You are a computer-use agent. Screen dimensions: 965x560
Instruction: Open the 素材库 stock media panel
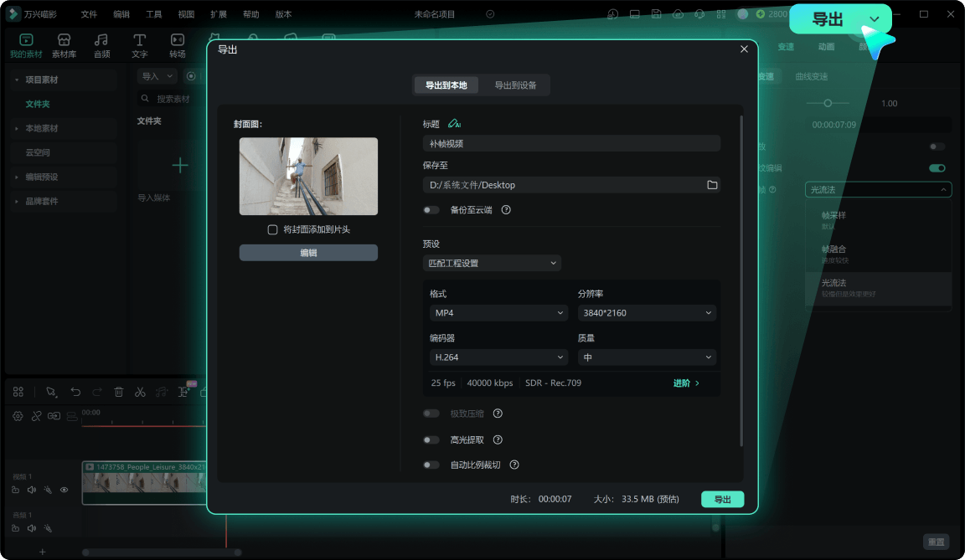click(x=64, y=46)
